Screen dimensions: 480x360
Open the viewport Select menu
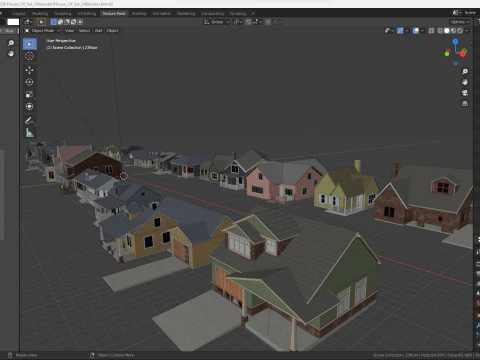[84, 31]
